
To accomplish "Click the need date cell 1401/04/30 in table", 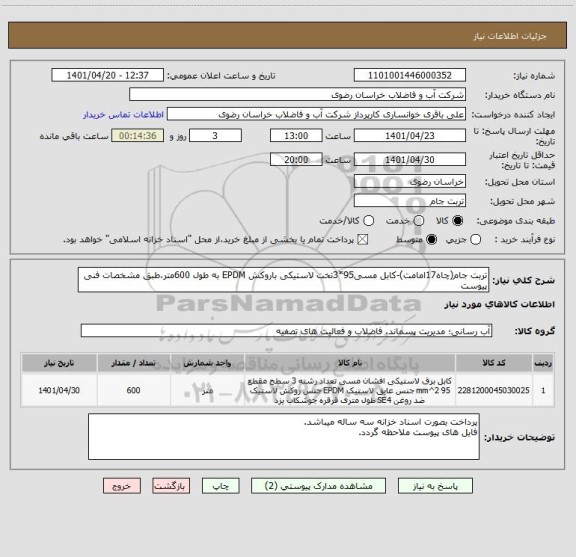I will coord(59,390).
